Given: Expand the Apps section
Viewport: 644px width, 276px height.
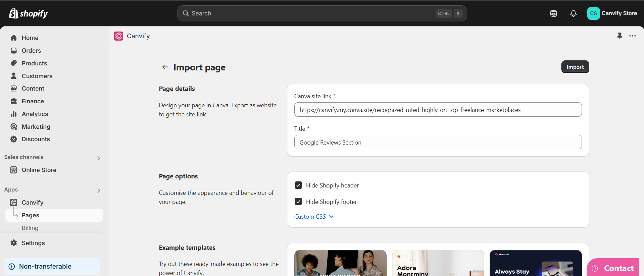Looking at the screenshot, I should click(x=98, y=190).
